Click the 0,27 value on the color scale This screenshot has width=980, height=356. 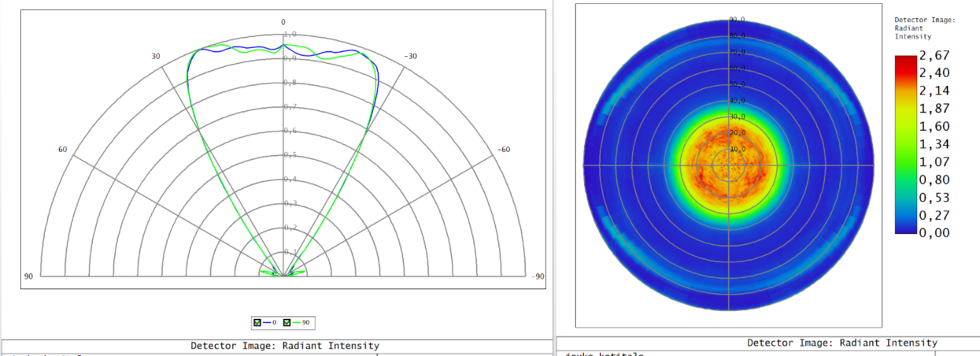(x=933, y=214)
